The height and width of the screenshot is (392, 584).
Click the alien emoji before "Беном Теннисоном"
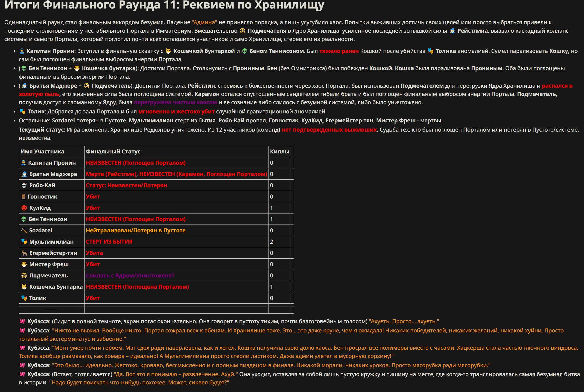pos(245,51)
